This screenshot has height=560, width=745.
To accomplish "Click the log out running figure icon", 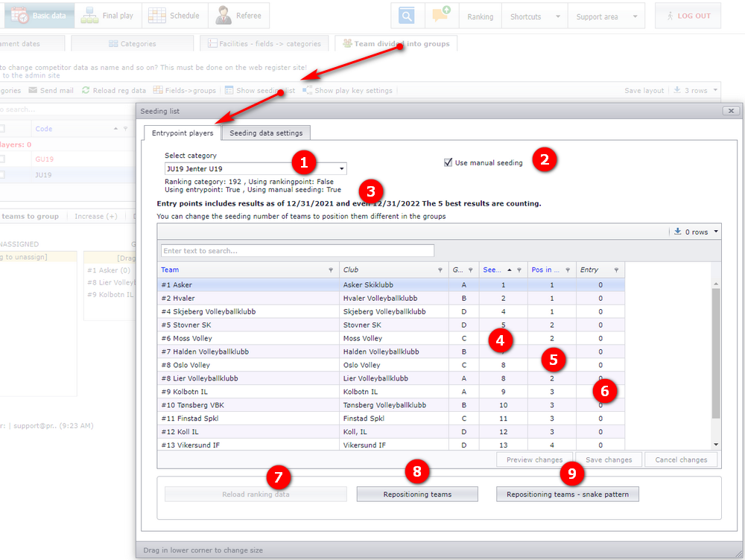I will pos(670,16).
